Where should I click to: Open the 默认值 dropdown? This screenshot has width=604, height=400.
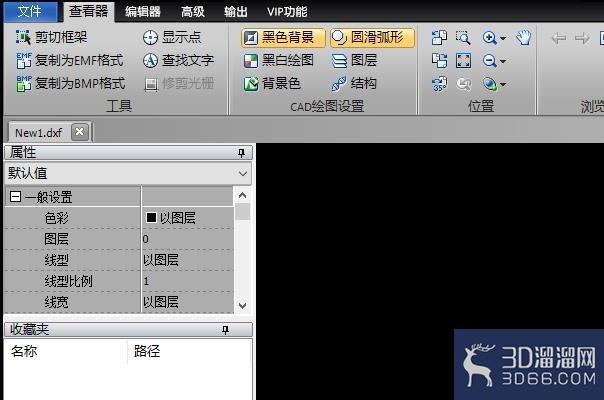pos(128,173)
